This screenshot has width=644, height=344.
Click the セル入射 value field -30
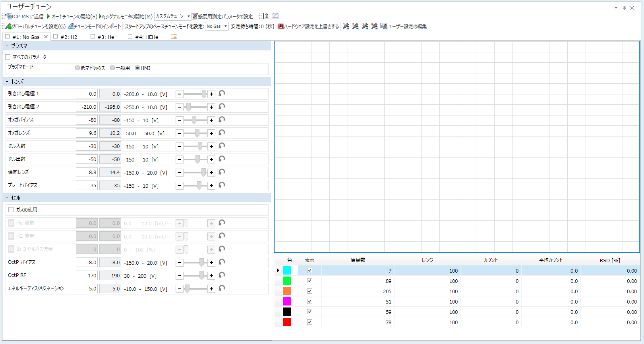click(x=87, y=146)
